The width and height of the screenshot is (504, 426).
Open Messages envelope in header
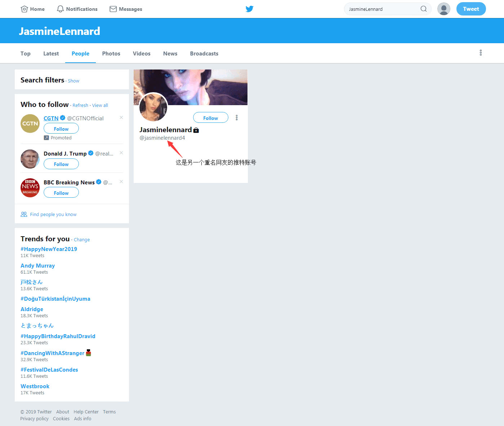coord(126,9)
